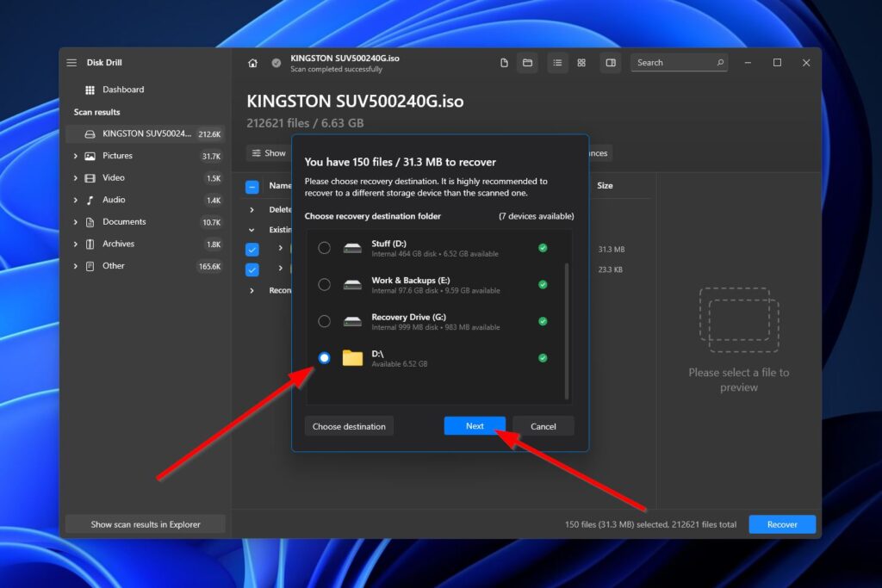Open the Disk Drill hamburger menu
This screenshot has height=588, width=882.
[x=71, y=62]
